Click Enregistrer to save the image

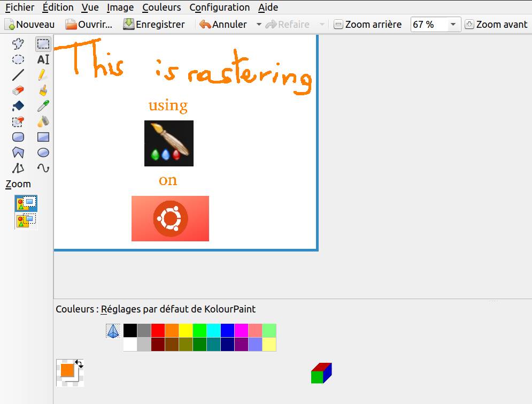coord(153,25)
